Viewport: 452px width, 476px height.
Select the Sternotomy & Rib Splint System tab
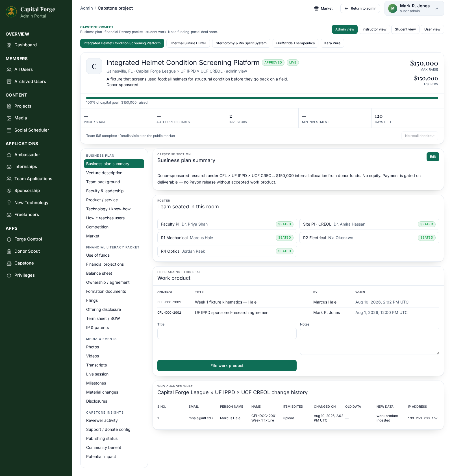click(241, 43)
